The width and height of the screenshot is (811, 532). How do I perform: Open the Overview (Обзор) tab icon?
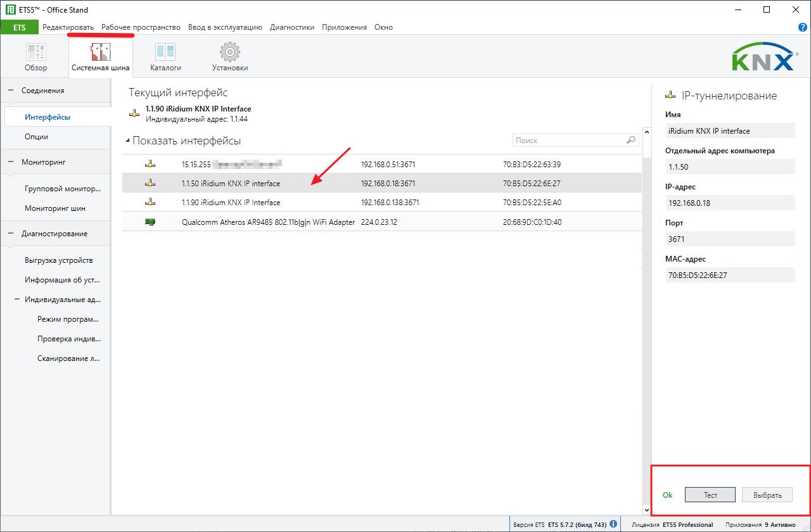point(36,53)
